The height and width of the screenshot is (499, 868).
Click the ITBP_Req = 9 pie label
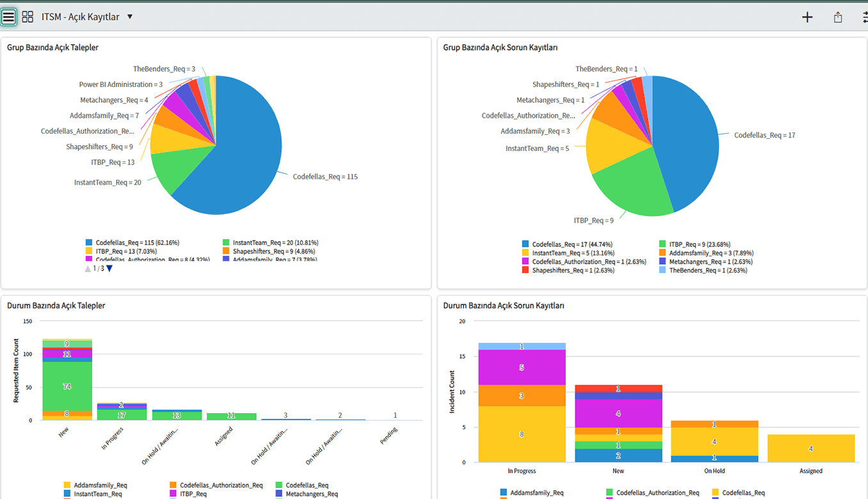(593, 221)
